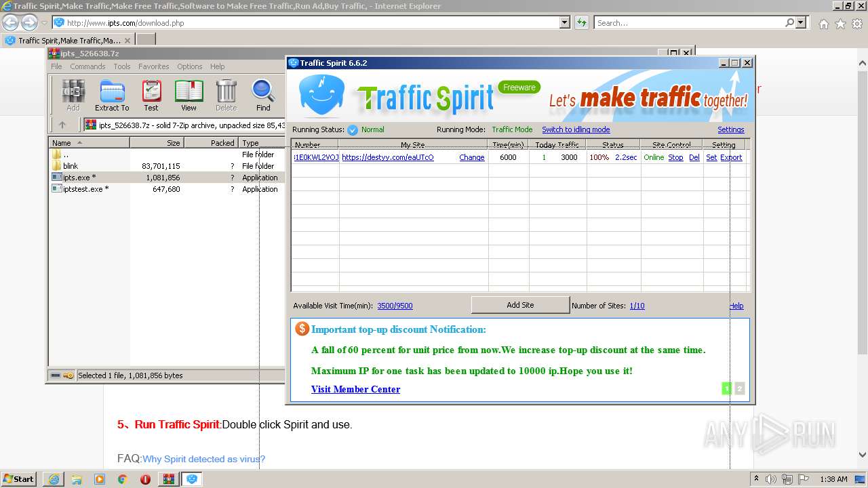Viewport: 868px width, 488px height.
Task: Open Chrome from taskbar
Action: (x=123, y=479)
